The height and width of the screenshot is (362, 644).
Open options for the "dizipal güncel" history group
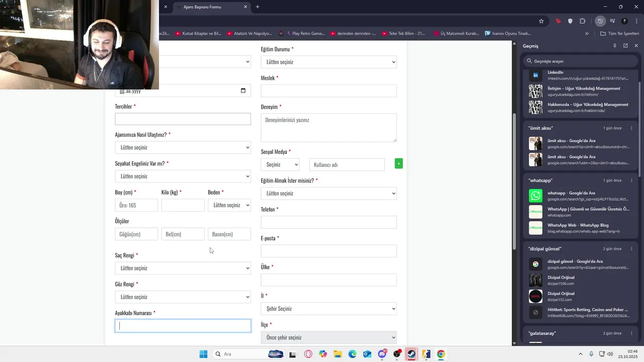pos(632,249)
